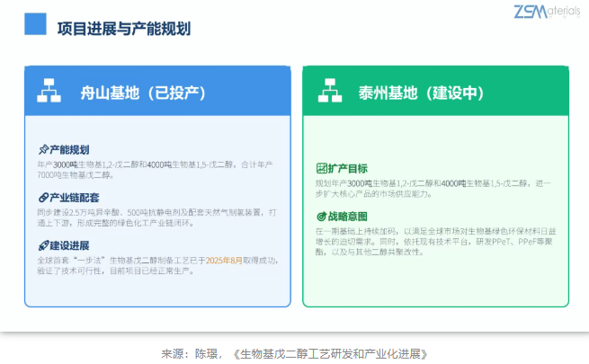Click the chart icon next to 扩产目标

pos(322,168)
